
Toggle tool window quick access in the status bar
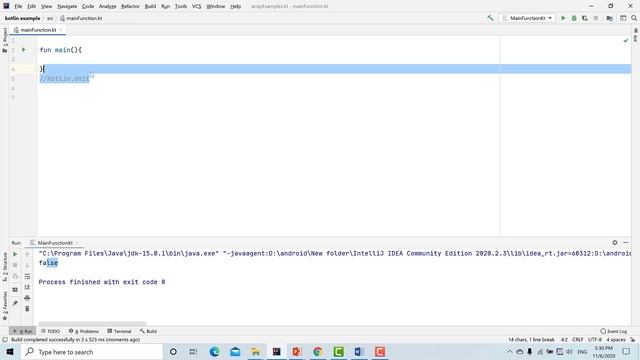[5, 340]
